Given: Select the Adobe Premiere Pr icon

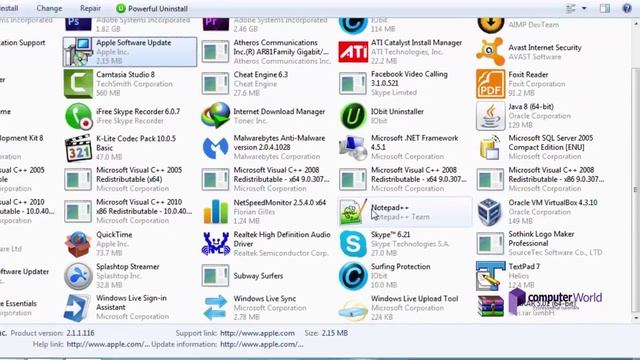Looking at the screenshot, I should tap(216, 23).
